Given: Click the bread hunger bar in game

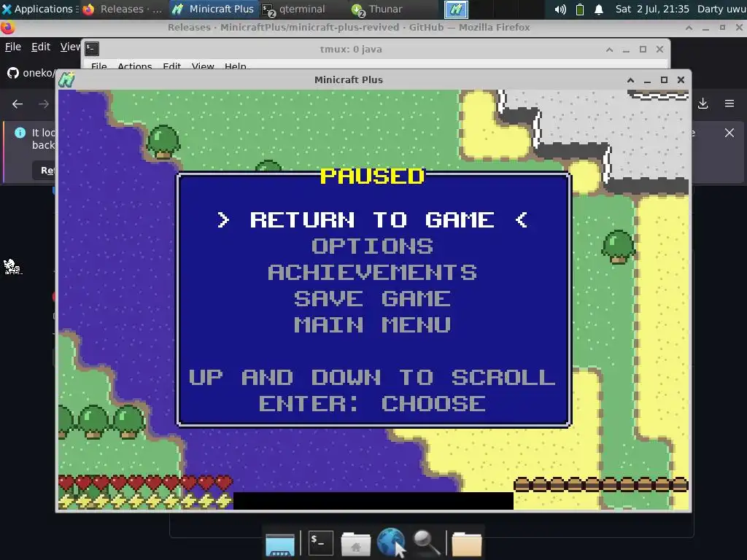Looking at the screenshot, I should tap(601, 484).
